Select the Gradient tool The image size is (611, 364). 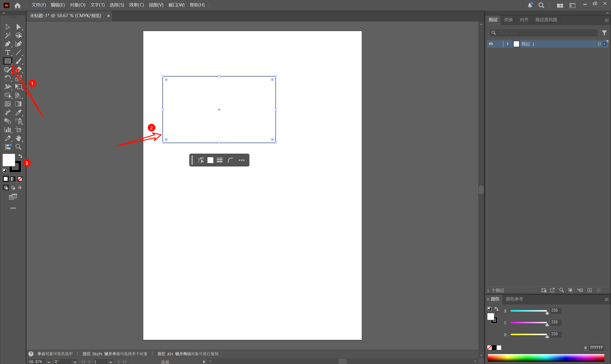(x=18, y=104)
